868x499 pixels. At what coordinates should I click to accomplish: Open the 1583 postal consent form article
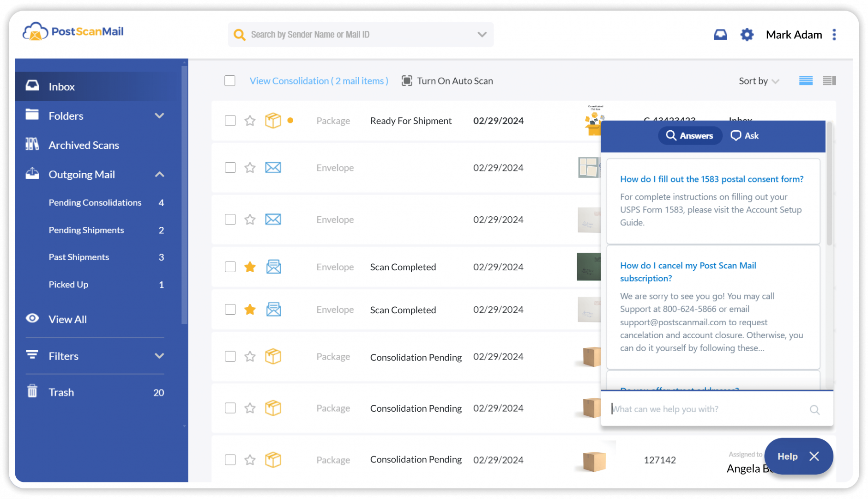click(711, 179)
